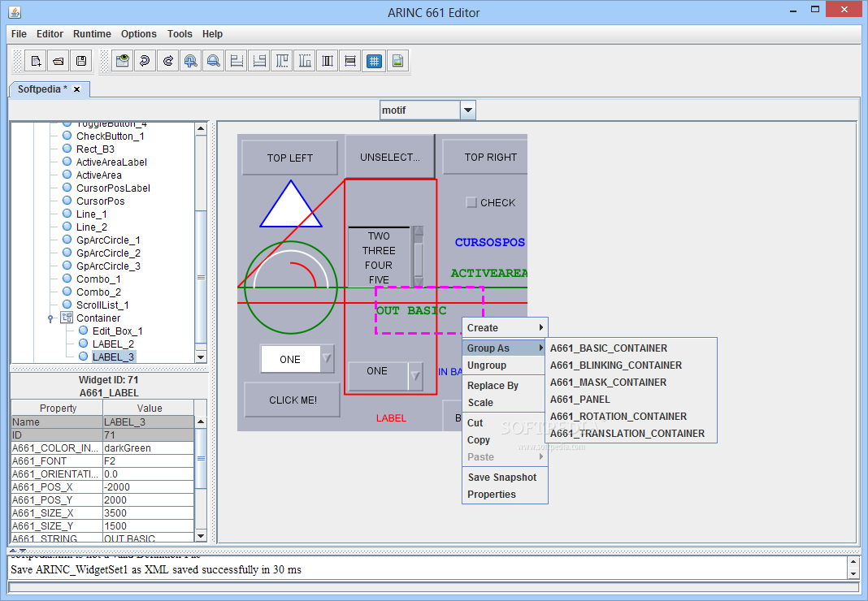Open the motif look-and-feel dropdown
868x601 pixels.
(468, 110)
